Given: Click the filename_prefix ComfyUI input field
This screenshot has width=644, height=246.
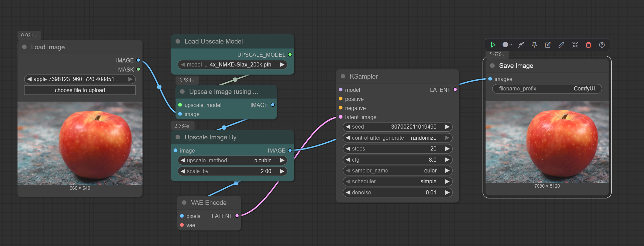Looking at the screenshot, I should 547,88.
